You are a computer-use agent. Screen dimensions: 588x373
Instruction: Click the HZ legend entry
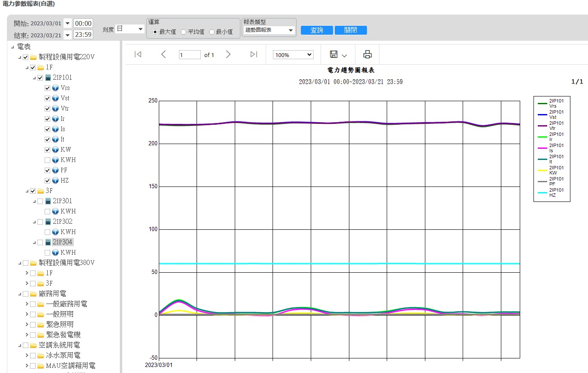pyautogui.click(x=552, y=193)
